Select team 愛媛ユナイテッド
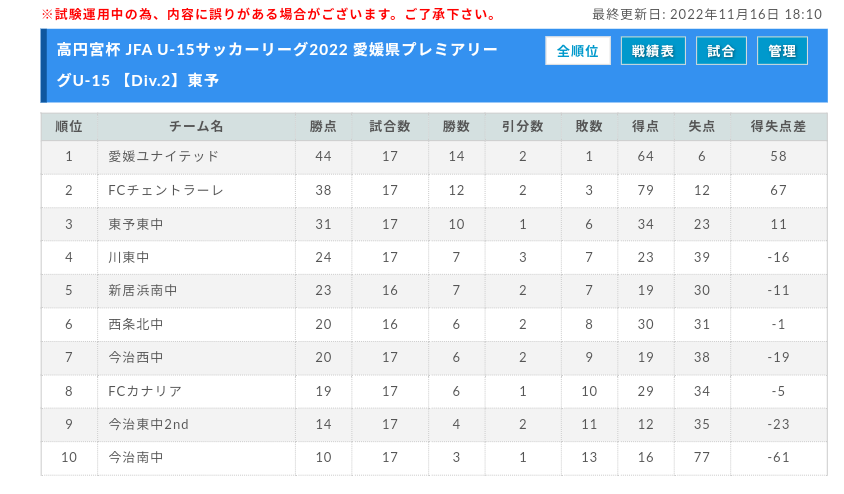The height and width of the screenshot is (494, 844). point(163,157)
